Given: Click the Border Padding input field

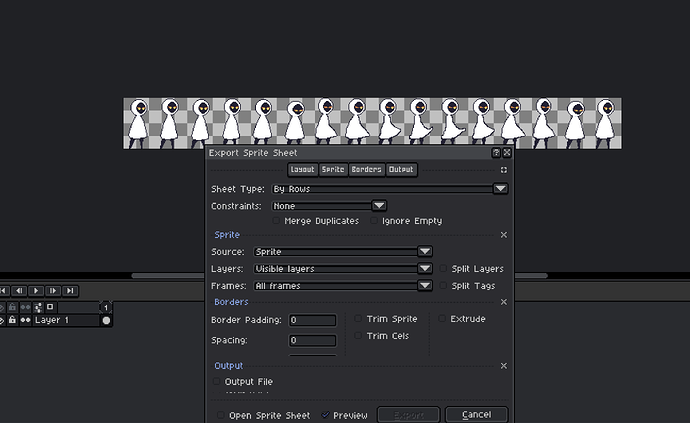Looking at the screenshot, I should 312,321.
